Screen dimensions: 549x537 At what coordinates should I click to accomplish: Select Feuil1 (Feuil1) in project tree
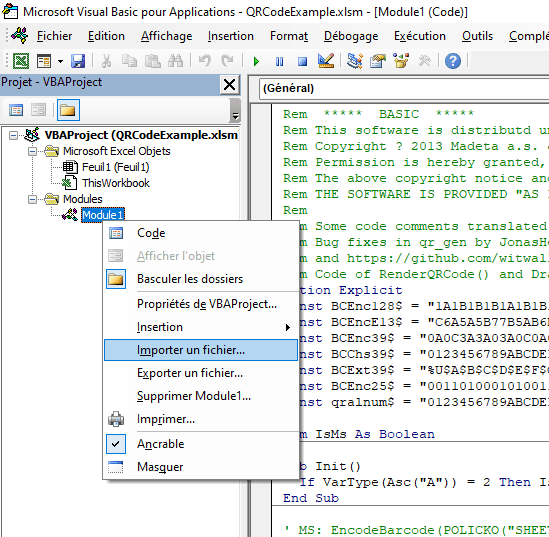(116, 167)
